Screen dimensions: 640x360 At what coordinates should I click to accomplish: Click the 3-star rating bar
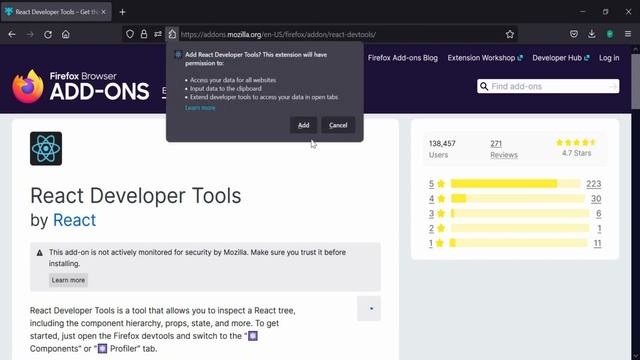[520, 213]
